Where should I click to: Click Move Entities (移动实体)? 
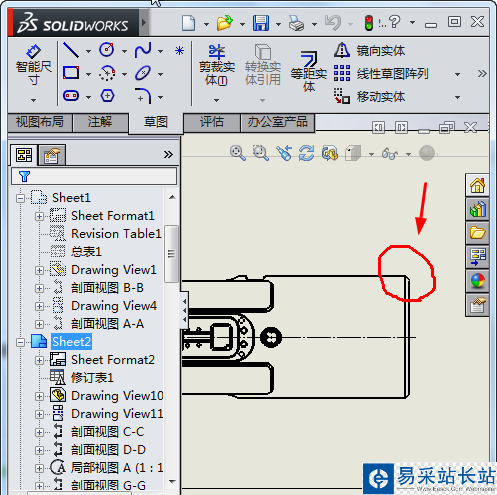pyautogui.click(x=369, y=97)
